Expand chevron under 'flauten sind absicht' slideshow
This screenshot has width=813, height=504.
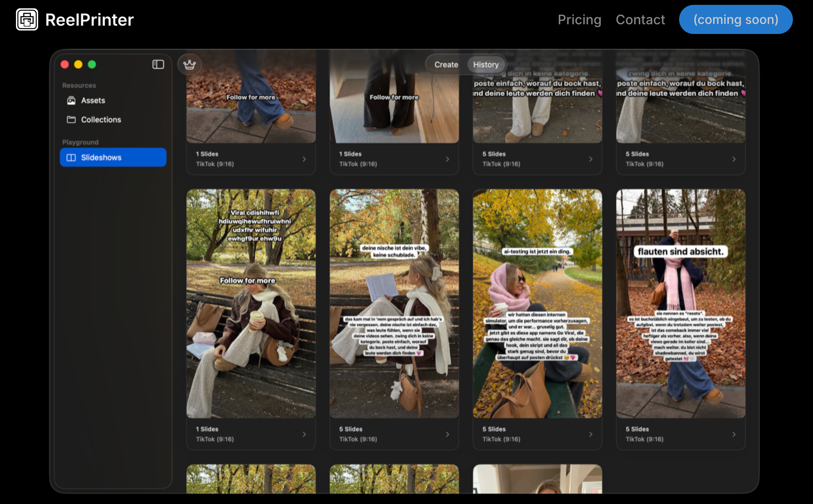[734, 434]
